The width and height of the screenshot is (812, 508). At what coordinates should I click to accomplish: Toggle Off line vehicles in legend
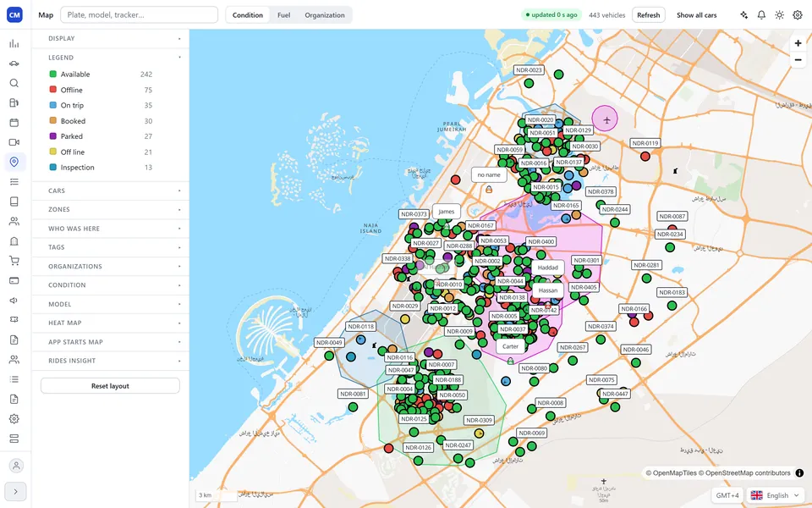tap(101, 152)
